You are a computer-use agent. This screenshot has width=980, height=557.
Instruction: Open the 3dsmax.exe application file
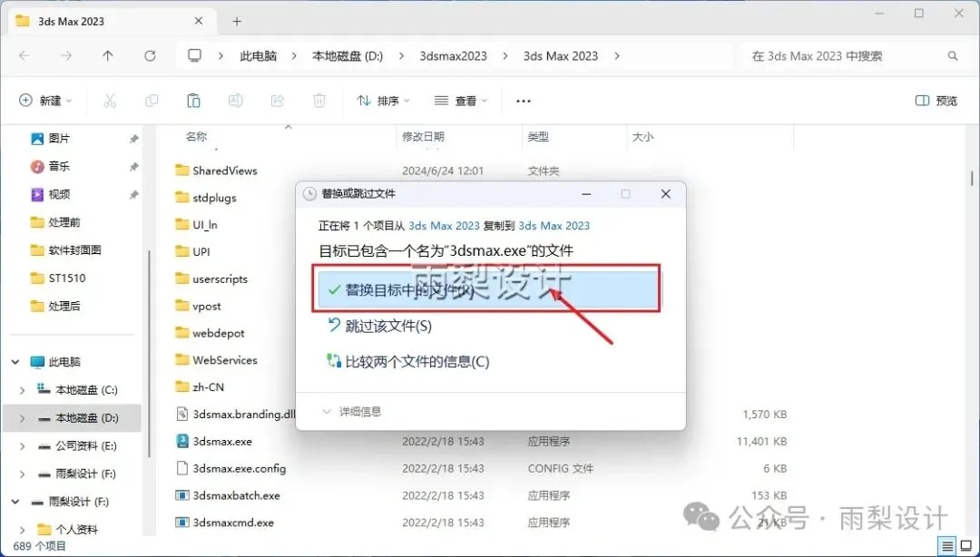point(222,442)
